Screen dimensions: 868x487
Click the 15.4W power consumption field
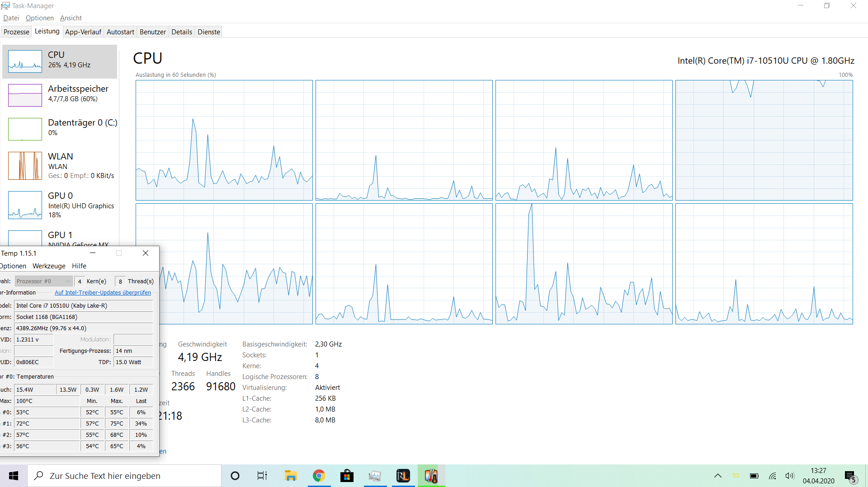(35, 389)
